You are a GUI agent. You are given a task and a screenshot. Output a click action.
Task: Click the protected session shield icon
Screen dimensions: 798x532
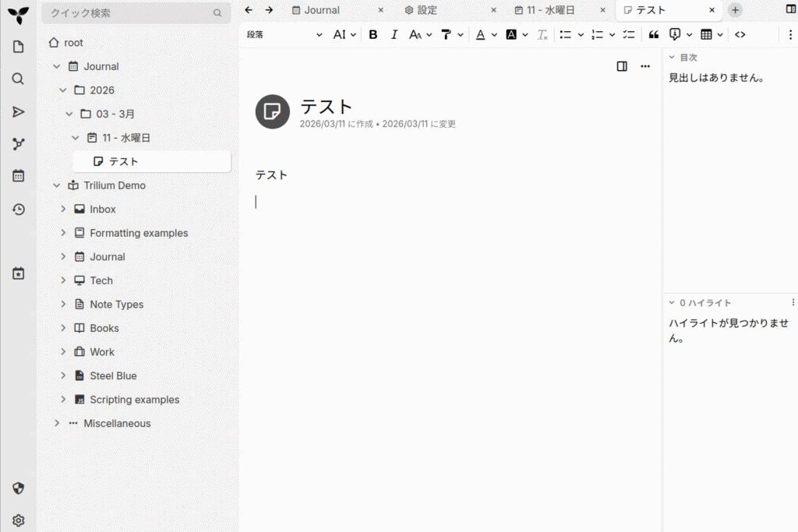click(x=19, y=488)
